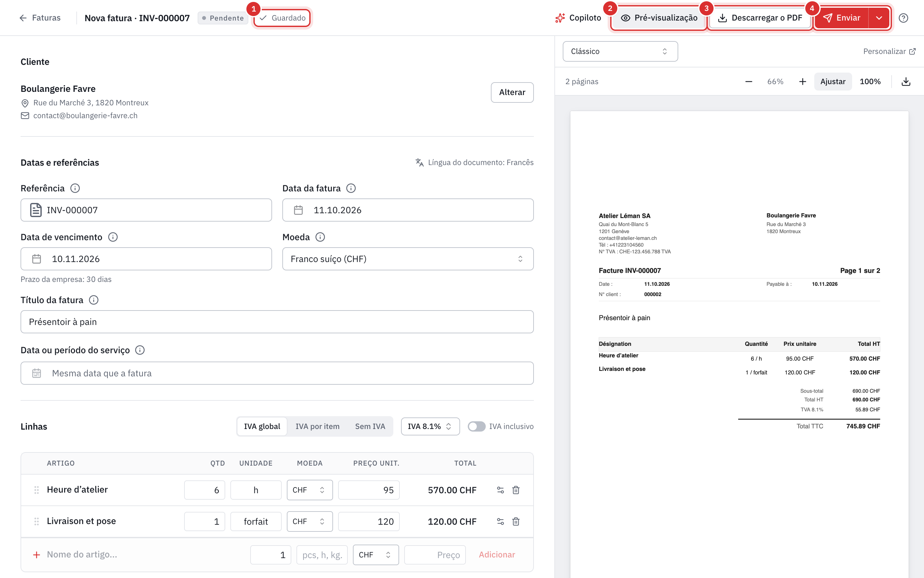Edit the Referência INV-000007 field
This screenshot has width=924, height=578.
coord(146,210)
